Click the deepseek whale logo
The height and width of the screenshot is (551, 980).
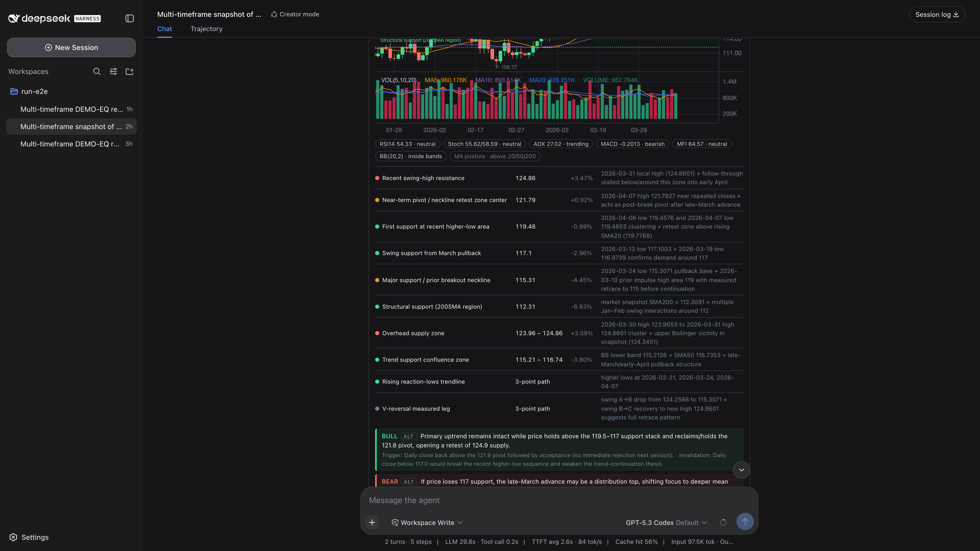pos(14,18)
